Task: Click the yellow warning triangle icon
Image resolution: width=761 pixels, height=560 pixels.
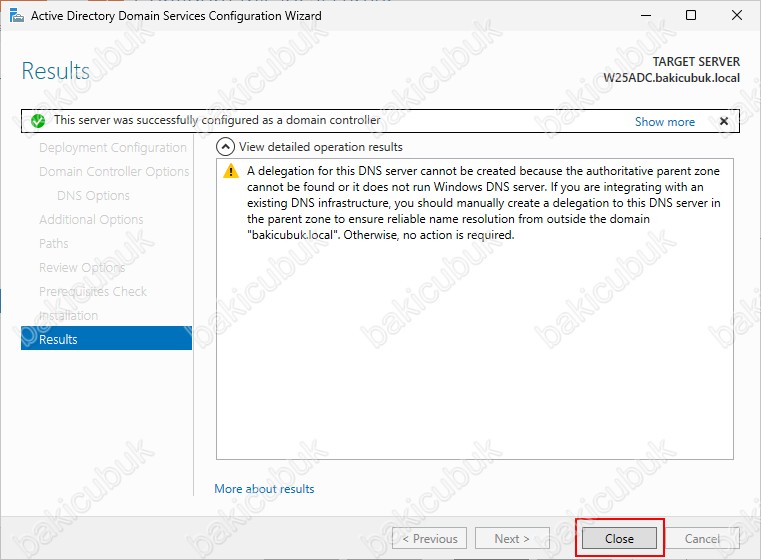Action: tap(231, 171)
